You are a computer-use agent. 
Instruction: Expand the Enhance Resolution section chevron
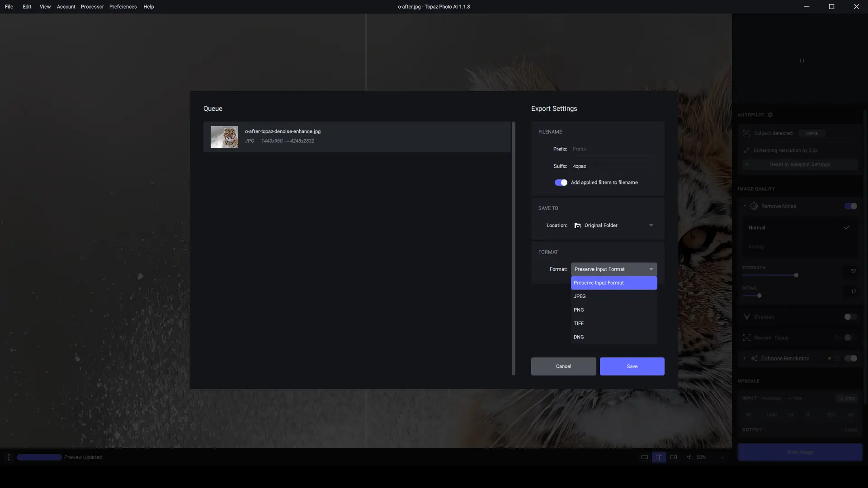point(745,358)
